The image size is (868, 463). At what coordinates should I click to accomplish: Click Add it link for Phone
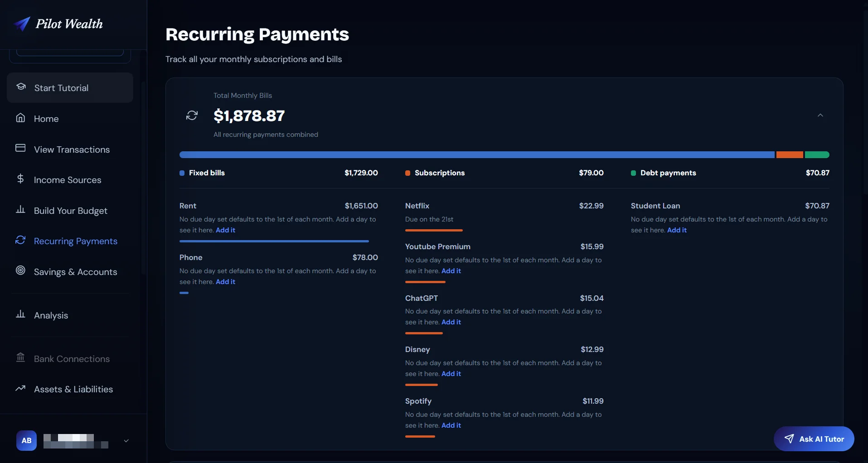pos(225,282)
